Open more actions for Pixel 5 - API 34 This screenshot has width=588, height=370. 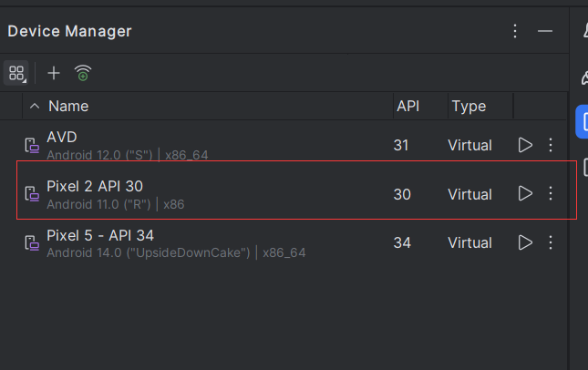551,242
